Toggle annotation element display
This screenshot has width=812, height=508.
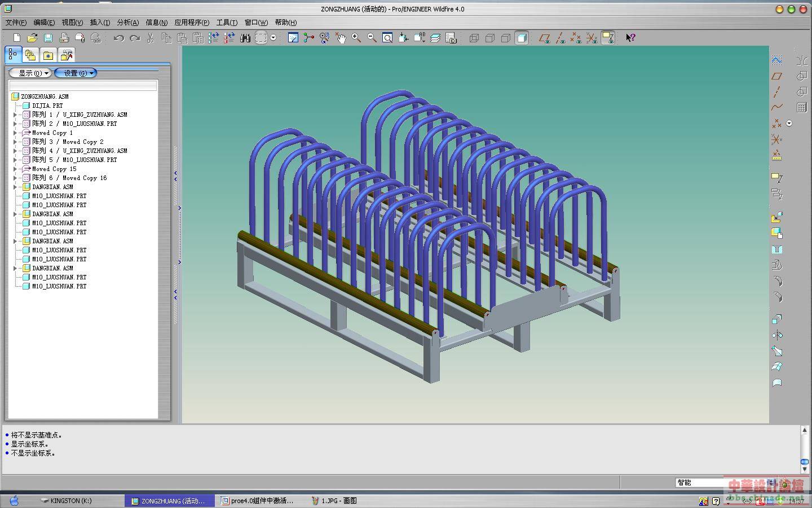608,38
